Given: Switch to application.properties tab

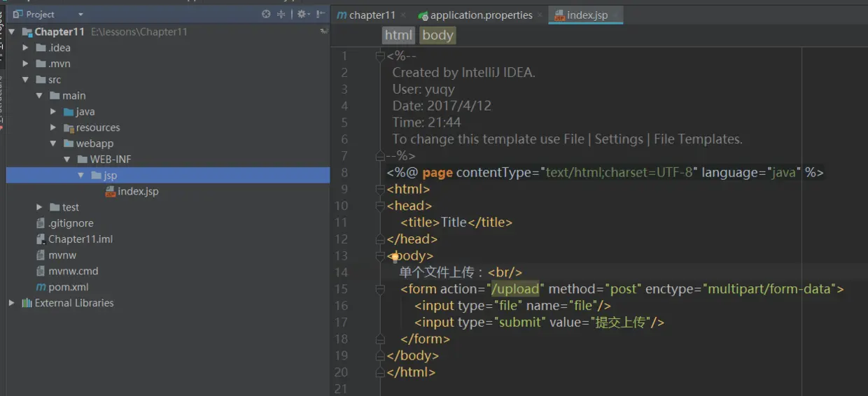Looking at the screenshot, I should click(x=475, y=15).
